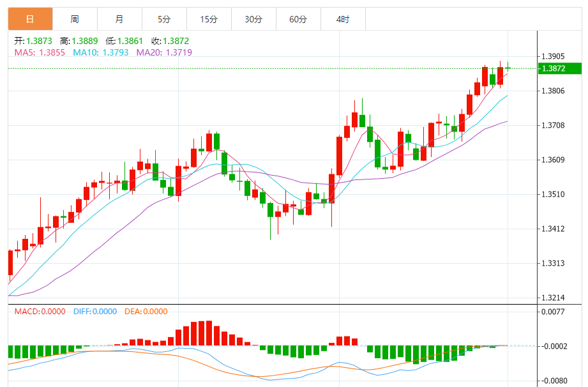This screenshot has height=387, width=588.
Task: Click the 高:1.3889 high price text
Action: (79, 41)
